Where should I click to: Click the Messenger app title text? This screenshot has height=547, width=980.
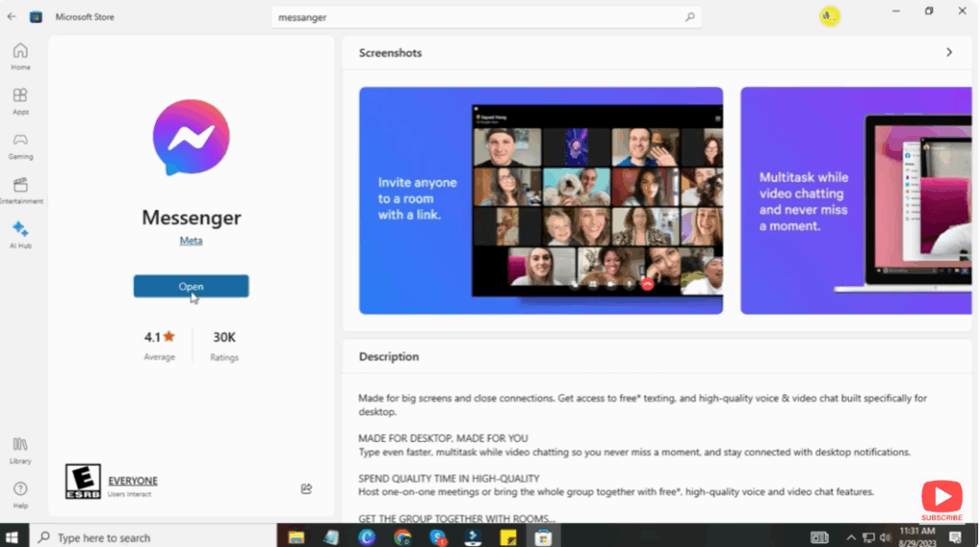[191, 217]
